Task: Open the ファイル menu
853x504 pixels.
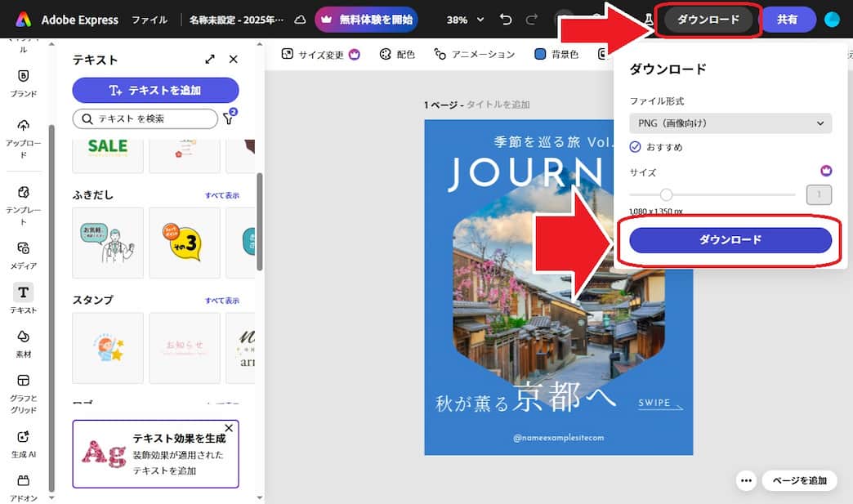Action: pyautogui.click(x=150, y=20)
